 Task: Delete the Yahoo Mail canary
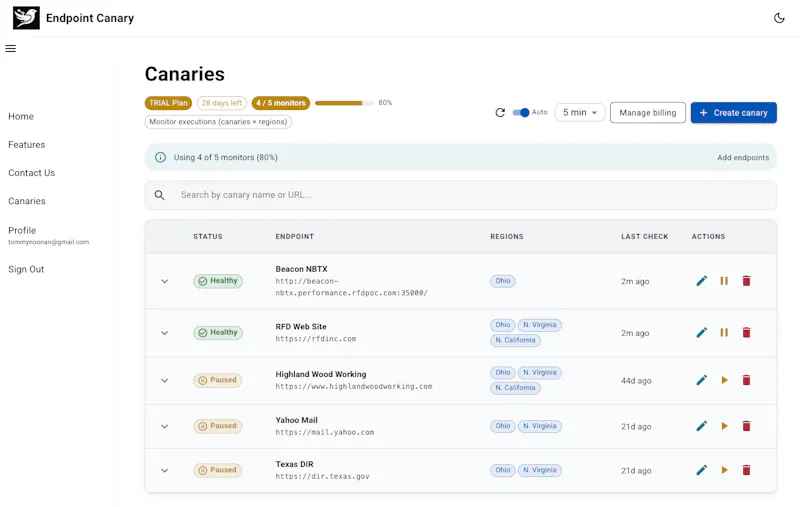pyautogui.click(x=746, y=426)
